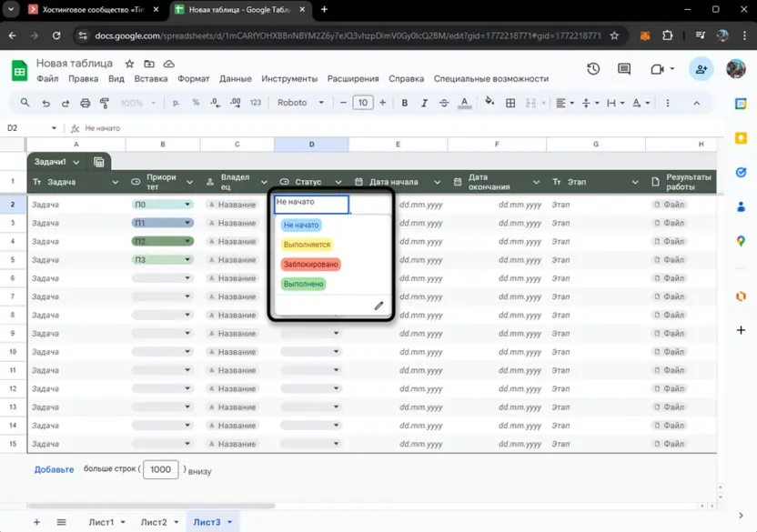Viewport: 757px width, 532px height.
Task: Open Google Keep side panel
Action: click(x=741, y=138)
